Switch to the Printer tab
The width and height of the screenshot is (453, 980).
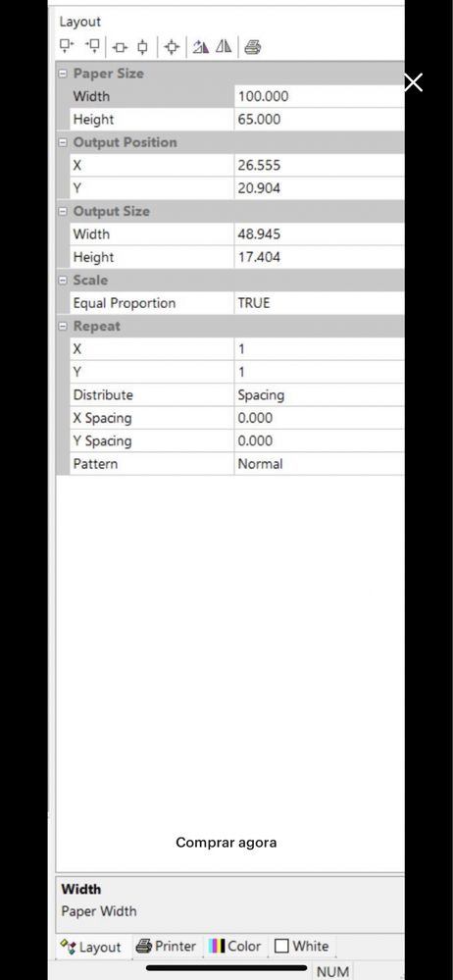[x=167, y=947]
